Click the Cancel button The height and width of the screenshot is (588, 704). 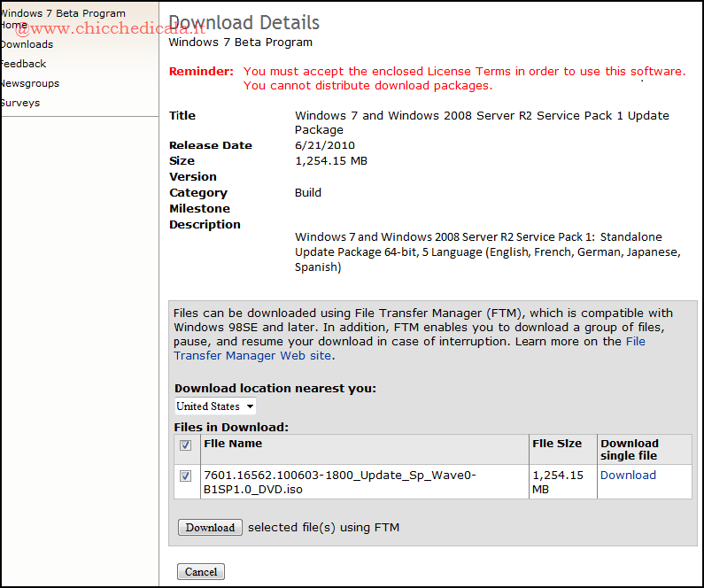201,572
